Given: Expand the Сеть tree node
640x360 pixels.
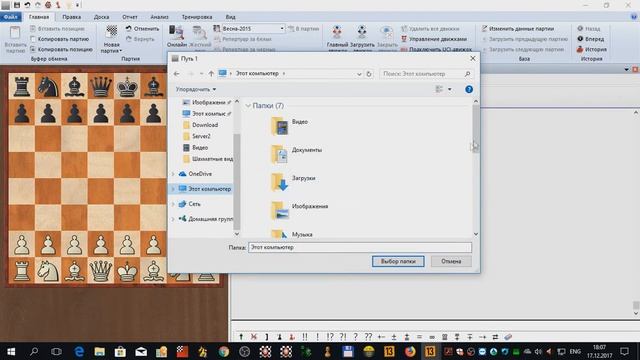Looking at the screenshot, I should pyautogui.click(x=173, y=204).
